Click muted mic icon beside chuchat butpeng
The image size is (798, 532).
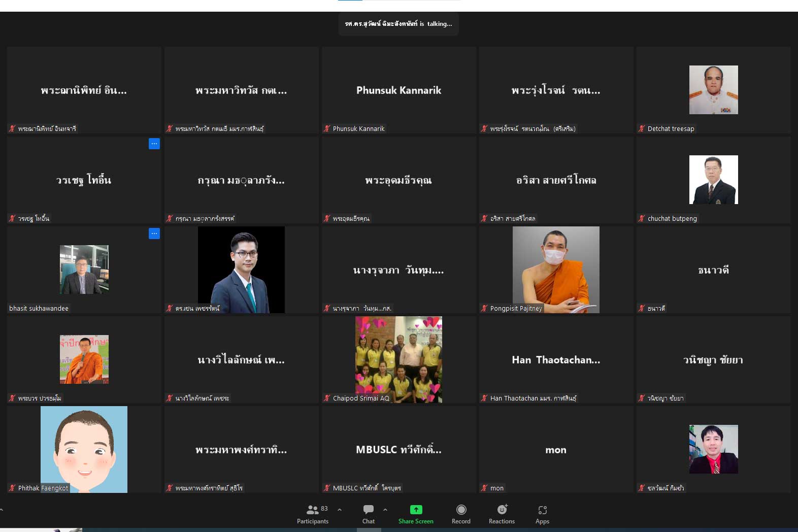pyautogui.click(x=642, y=219)
